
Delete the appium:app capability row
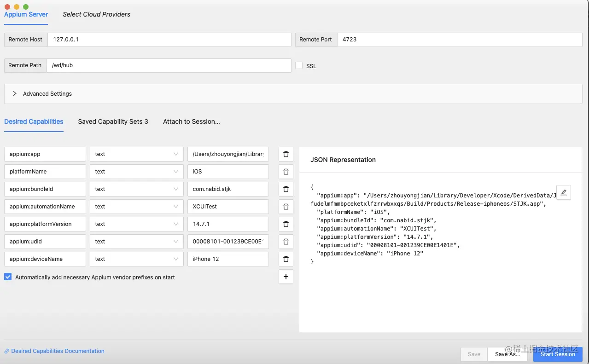pos(286,154)
